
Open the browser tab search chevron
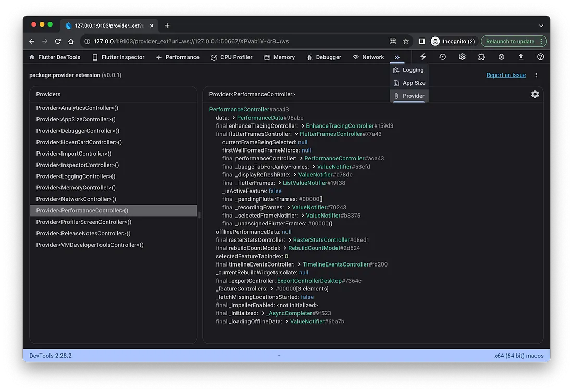[x=541, y=26]
